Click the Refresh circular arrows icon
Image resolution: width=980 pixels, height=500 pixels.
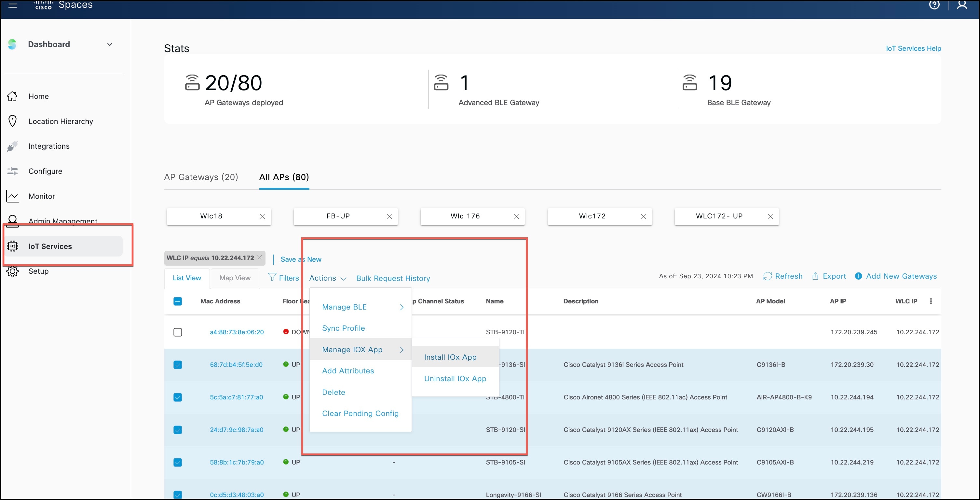click(x=767, y=276)
